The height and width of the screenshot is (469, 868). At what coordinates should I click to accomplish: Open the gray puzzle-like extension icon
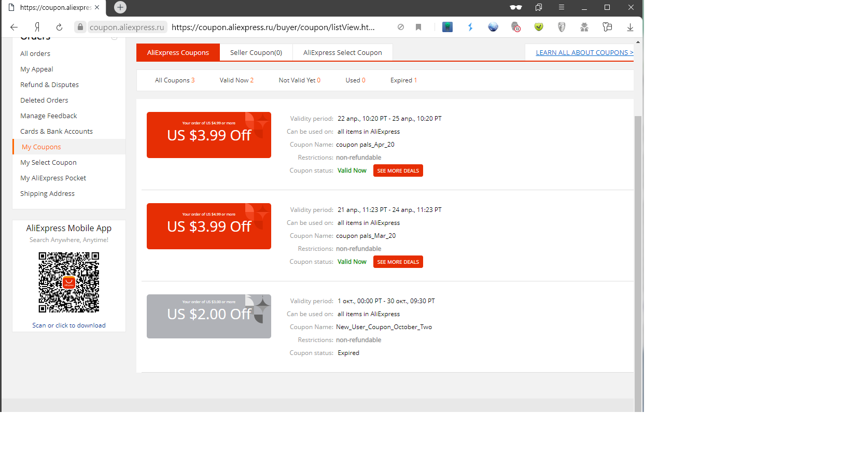(584, 27)
